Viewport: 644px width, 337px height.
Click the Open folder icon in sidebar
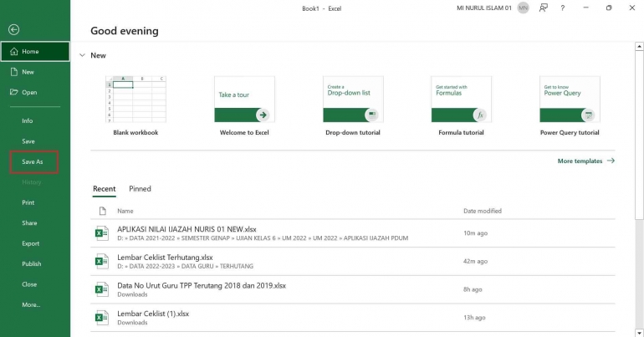pos(14,92)
